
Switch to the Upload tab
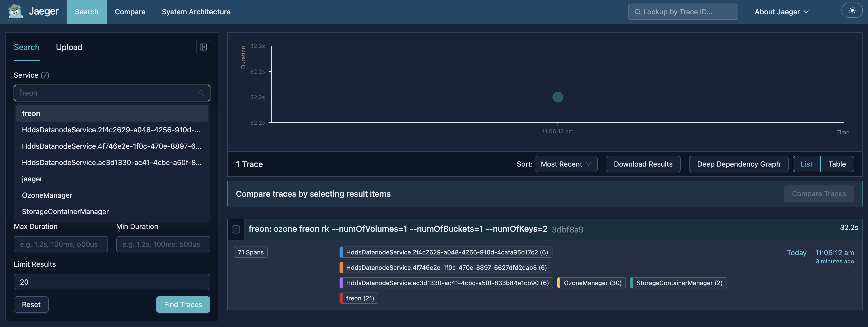pos(69,47)
